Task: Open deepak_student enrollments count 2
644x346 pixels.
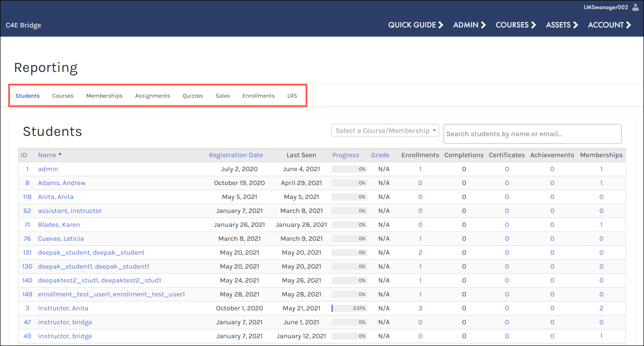Action: [420, 253]
